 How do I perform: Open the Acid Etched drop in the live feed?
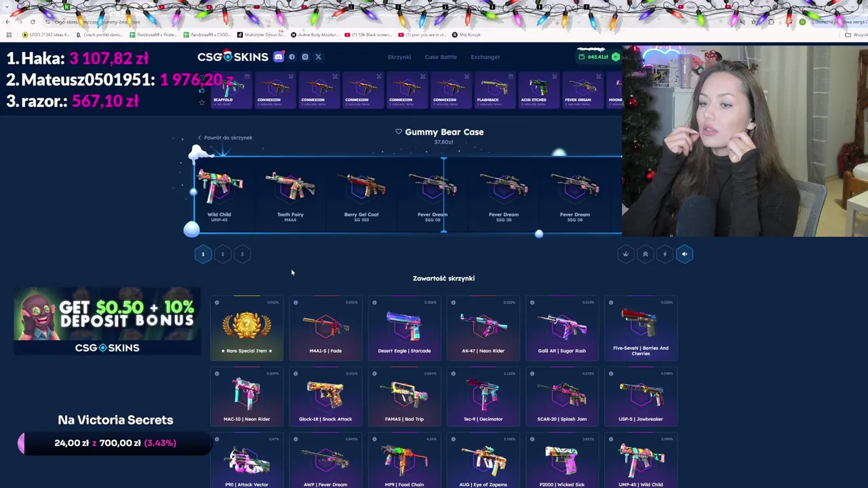click(538, 90)
